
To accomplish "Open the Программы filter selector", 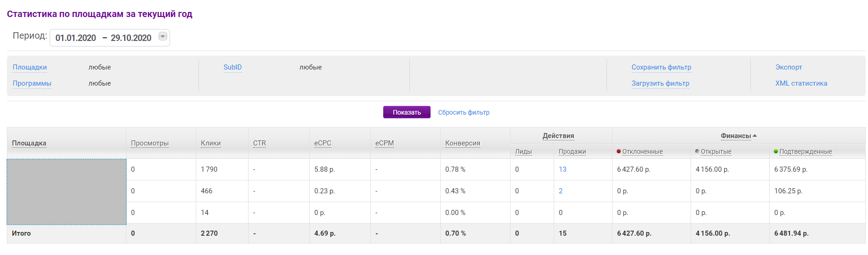I will (32, 83).
